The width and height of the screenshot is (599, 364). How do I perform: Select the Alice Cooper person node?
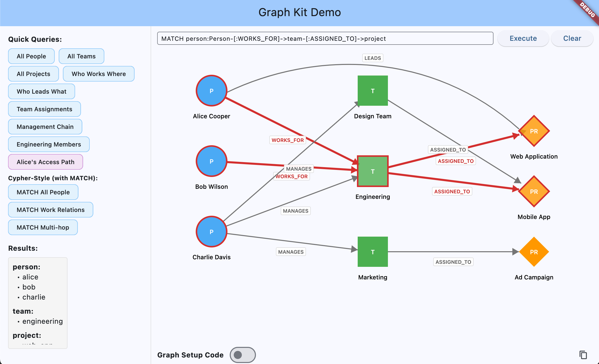coord(211,91)
